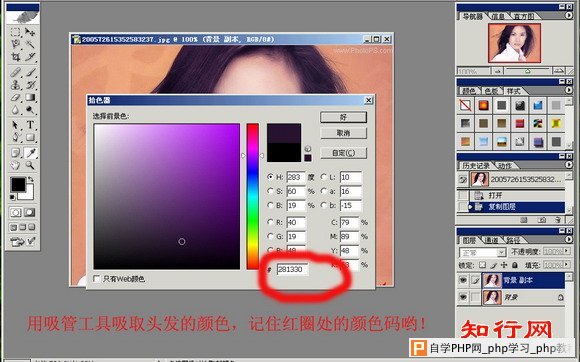Apply the no-style (red slash) preset

pos(465,105)
